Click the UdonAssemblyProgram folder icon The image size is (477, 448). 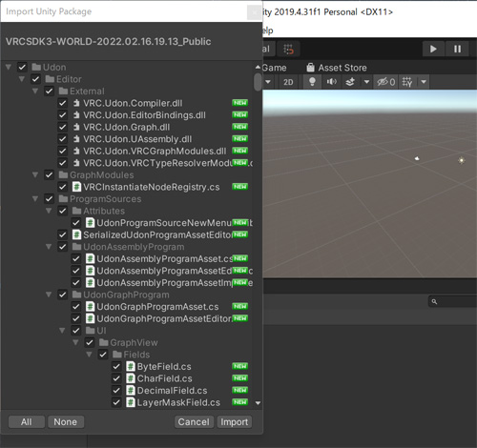(x=76, y=247)
